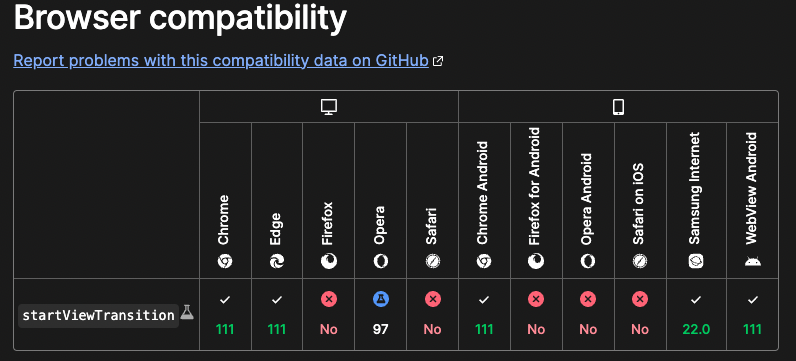Expand Samsung Internet cell showing 22.0

696,314
